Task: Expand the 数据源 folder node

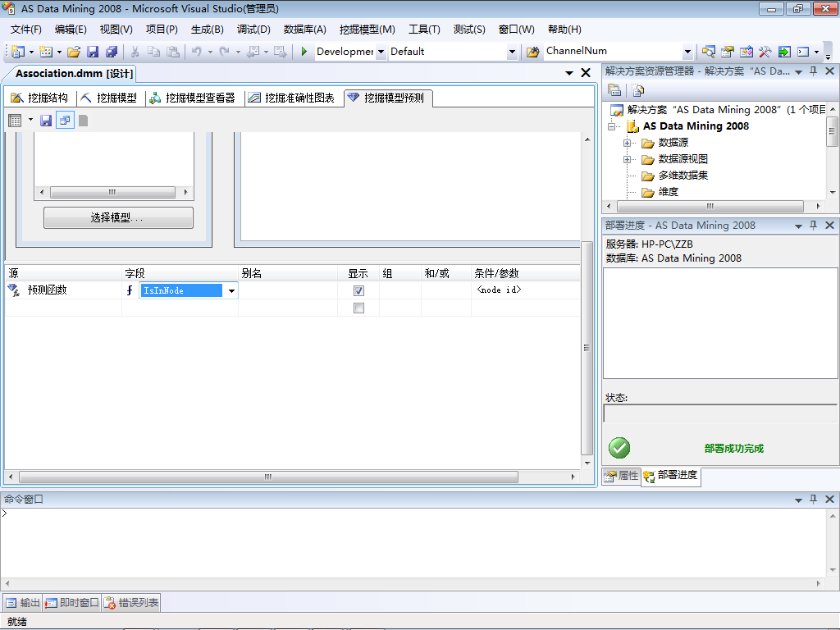Action: (627, 143)
